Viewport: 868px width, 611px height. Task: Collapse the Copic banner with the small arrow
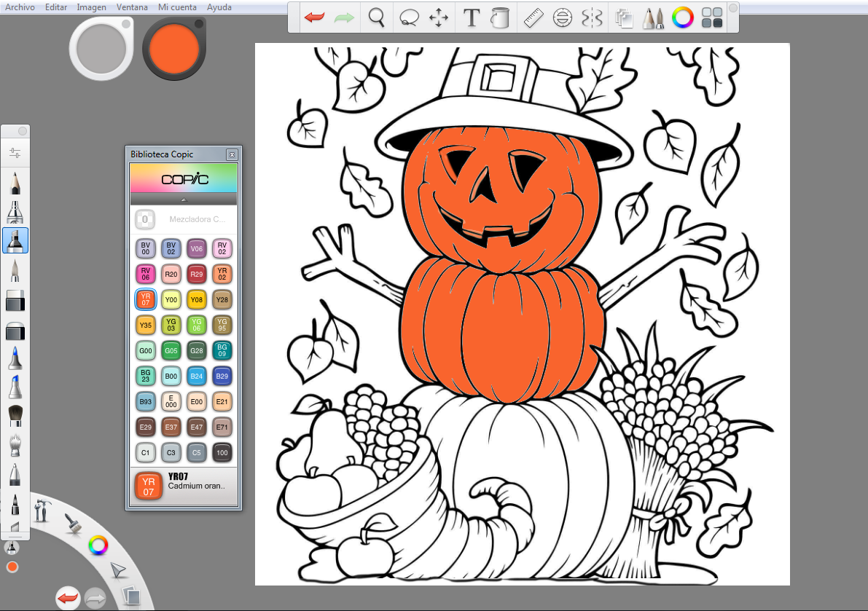point(184,200)
